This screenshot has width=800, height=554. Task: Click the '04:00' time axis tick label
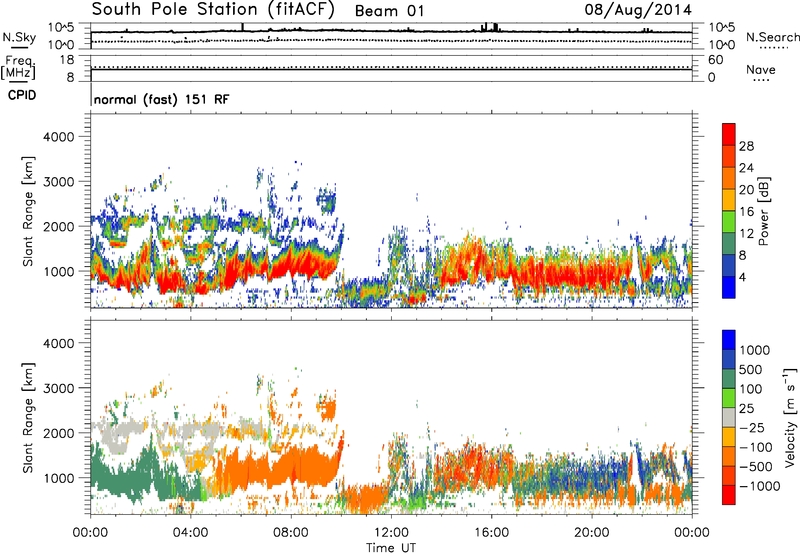point(190,533)
